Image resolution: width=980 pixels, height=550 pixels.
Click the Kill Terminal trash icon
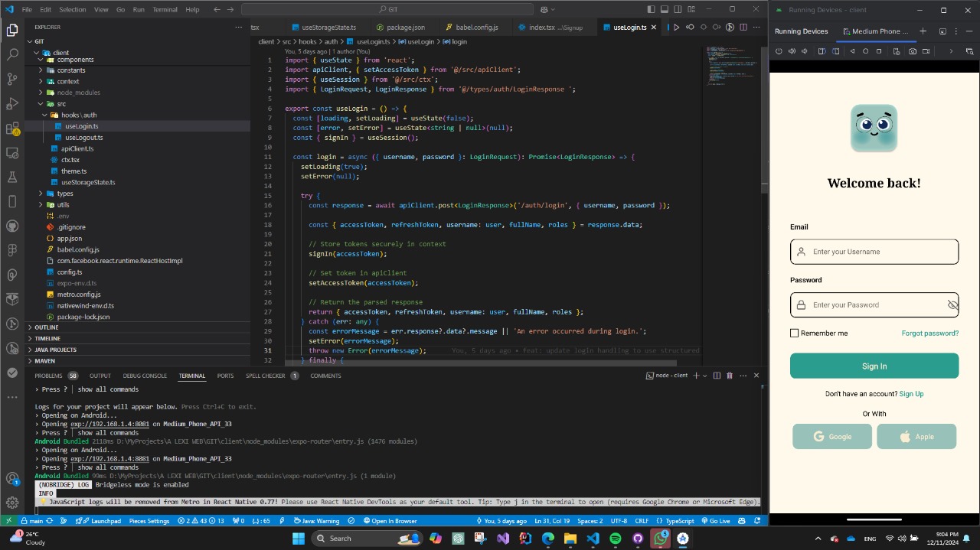[729, 376]
